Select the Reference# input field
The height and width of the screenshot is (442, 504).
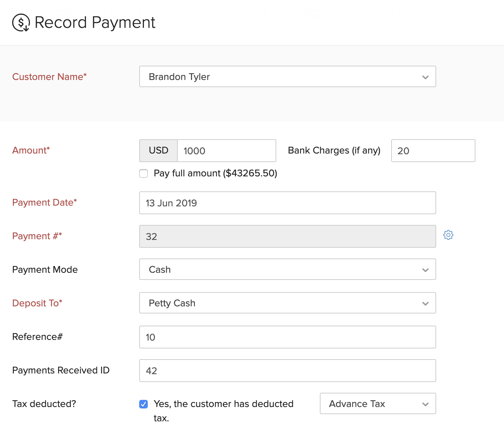pyautogui.click(x=287, y=337)
